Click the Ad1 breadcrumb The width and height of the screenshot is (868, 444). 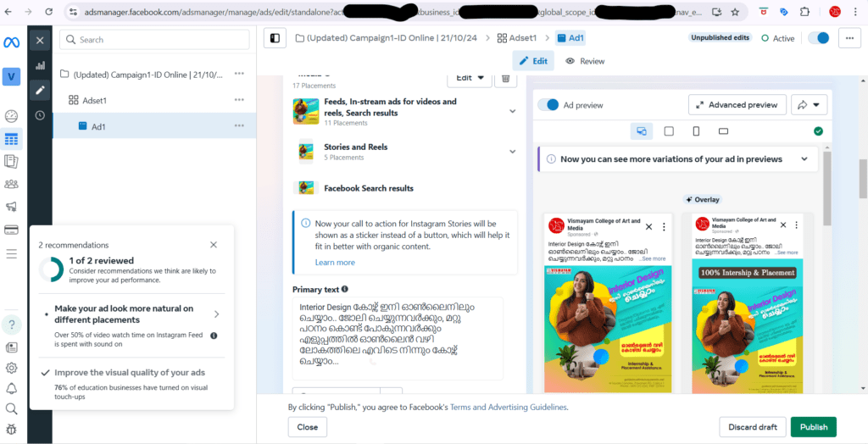tap(570, 38)
